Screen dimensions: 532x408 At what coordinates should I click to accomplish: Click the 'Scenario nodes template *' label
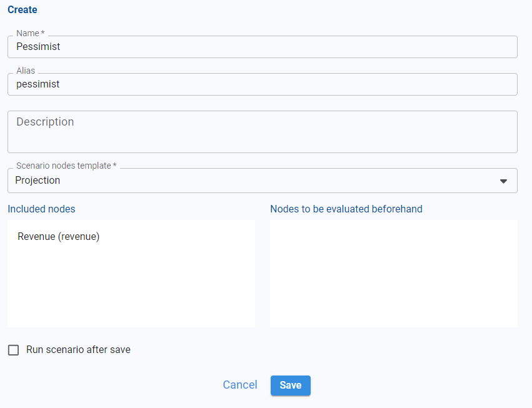(66, 166)
